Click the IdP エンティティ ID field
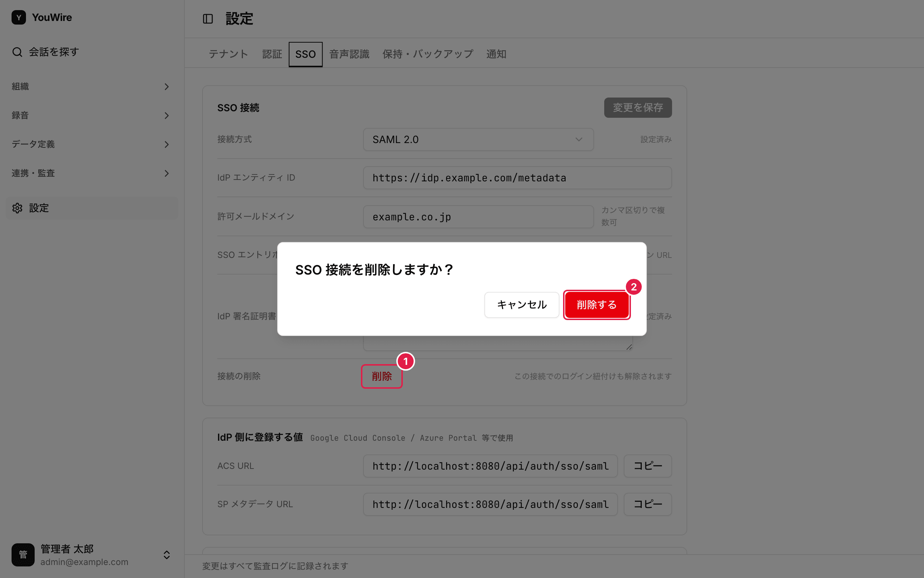 517,178
